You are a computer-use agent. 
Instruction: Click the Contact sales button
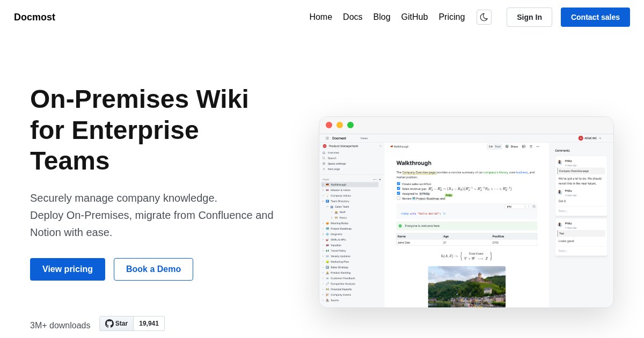pyautogui.click(x=595, y=17)
